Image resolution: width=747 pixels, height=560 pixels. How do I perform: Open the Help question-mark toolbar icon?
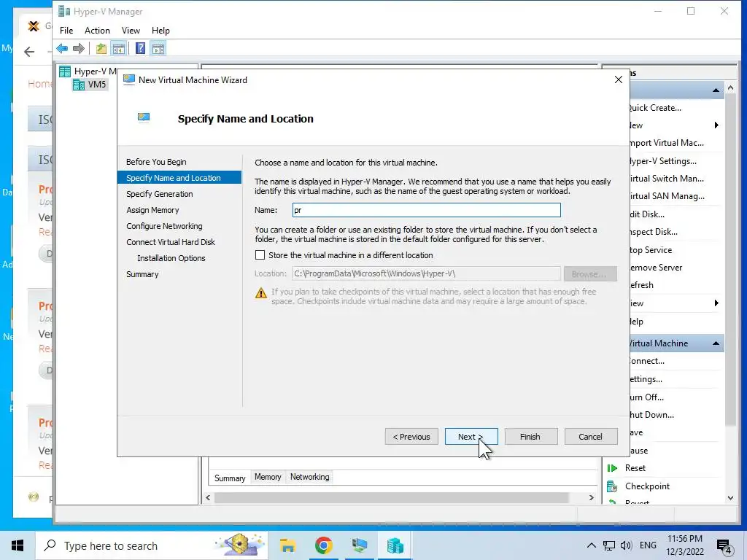140,48
